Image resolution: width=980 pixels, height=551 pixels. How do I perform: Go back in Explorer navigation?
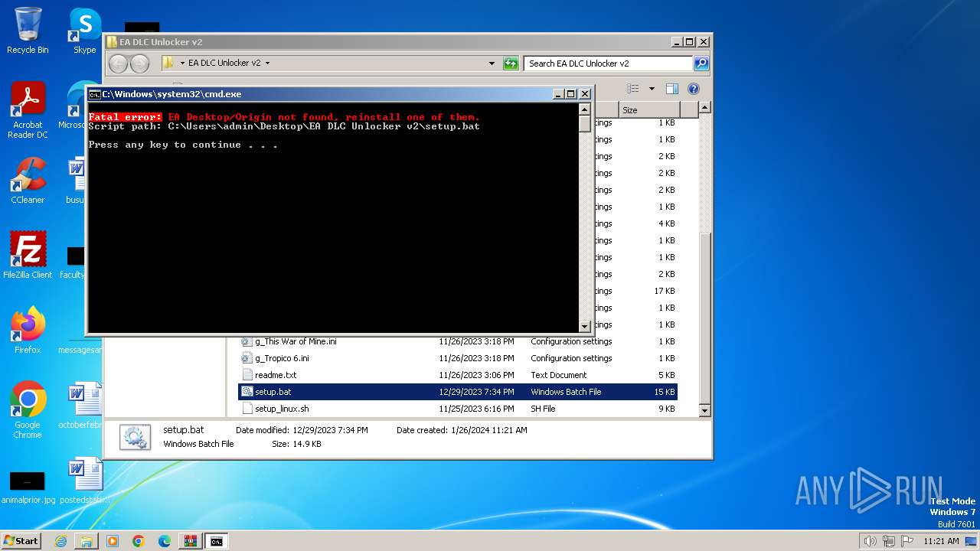tap(118, 64)
